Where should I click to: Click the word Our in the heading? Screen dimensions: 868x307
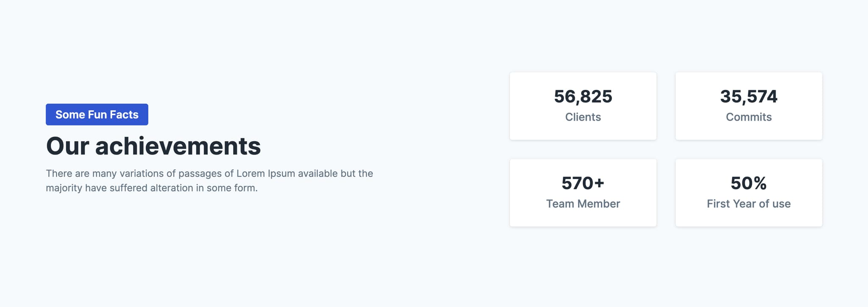point(67,146)
